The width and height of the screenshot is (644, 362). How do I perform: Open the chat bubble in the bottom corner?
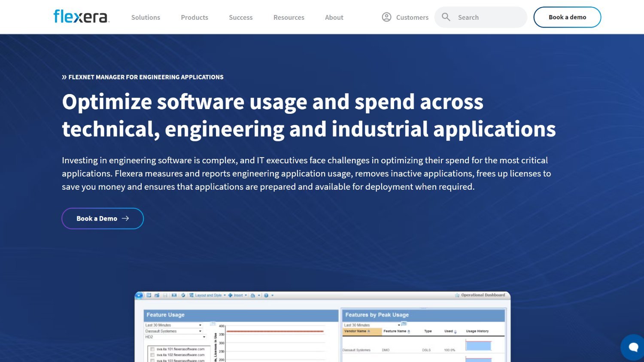[632, 347]
